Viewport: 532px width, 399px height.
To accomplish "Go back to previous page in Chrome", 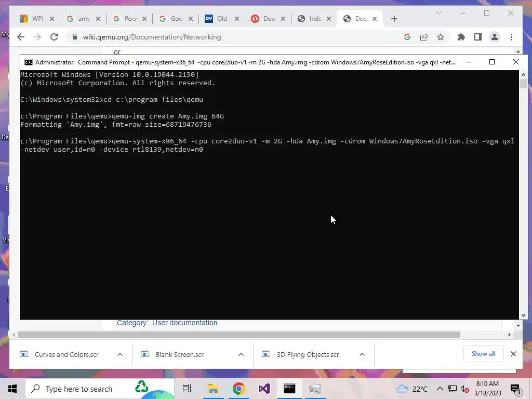I will point(21,37).
